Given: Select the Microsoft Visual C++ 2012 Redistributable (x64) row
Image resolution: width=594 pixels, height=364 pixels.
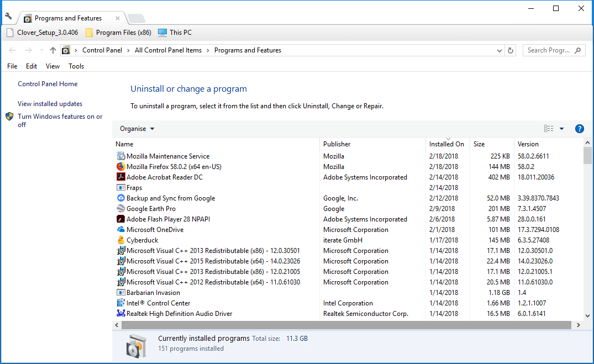Looking at the screenshot, I should click(348, 282).
